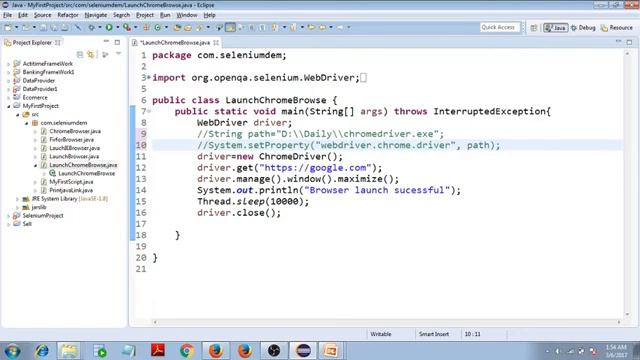This screenshot has height=360, width=640.
Task: Open the Window menu
Action: tap(187, 15)
